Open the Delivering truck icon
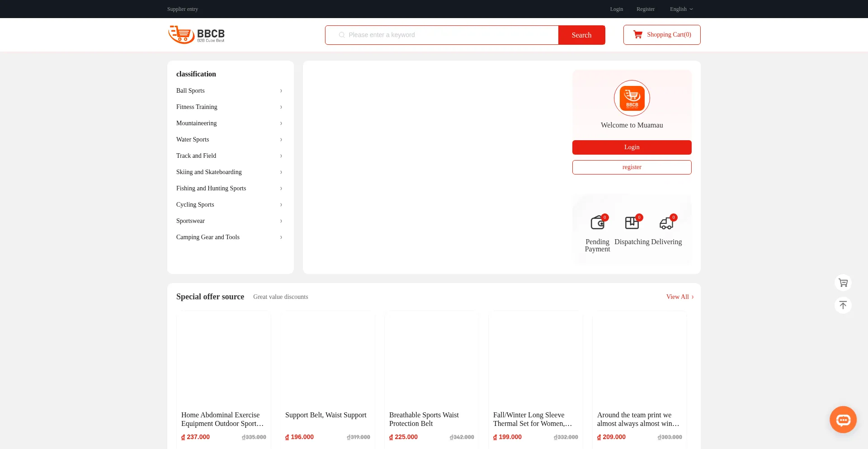The height and width of the screenshot is (449, 868). (x=666, y=222)
